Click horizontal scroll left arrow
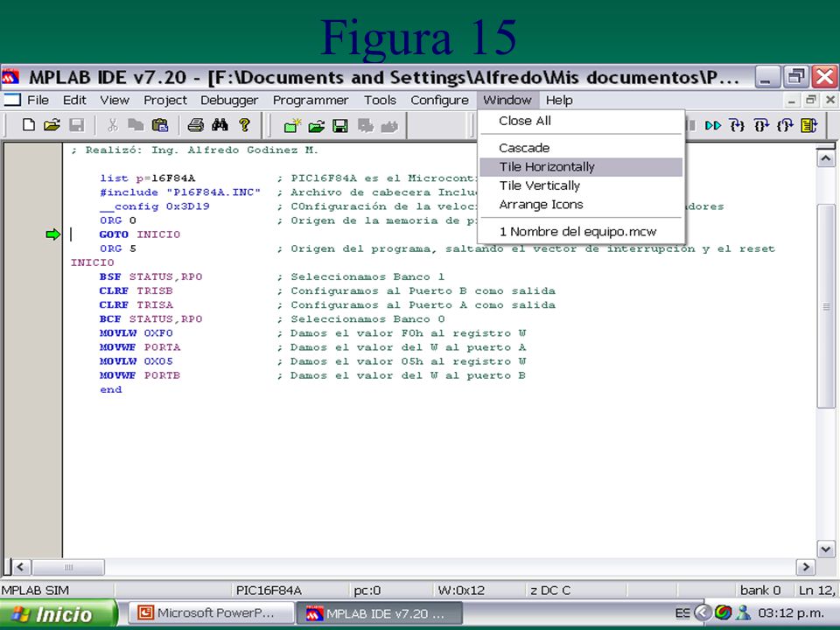 pyautogui.click(x=21, y=567)
